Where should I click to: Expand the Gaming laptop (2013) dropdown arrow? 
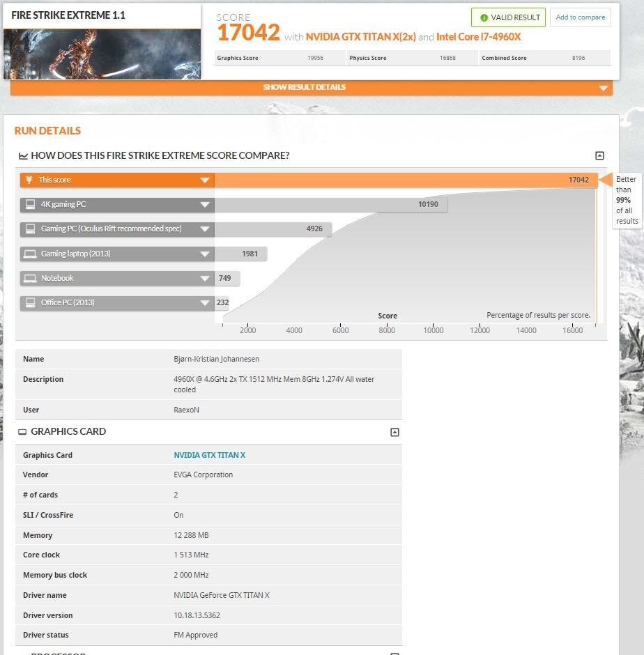204,254
